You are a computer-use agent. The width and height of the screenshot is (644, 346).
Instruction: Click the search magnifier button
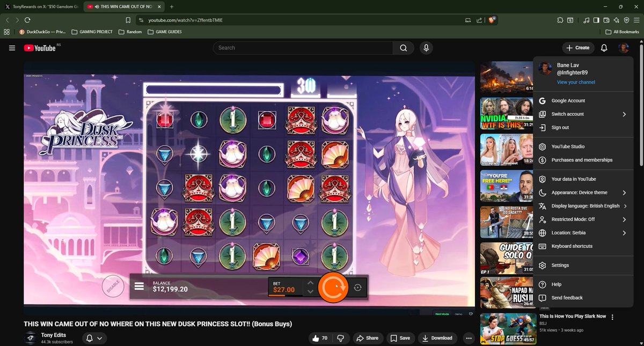click(403, 48)
